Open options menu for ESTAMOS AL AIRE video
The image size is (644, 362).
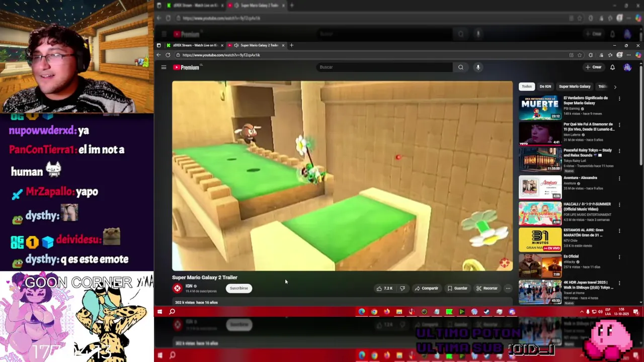(x=619, y=230)
